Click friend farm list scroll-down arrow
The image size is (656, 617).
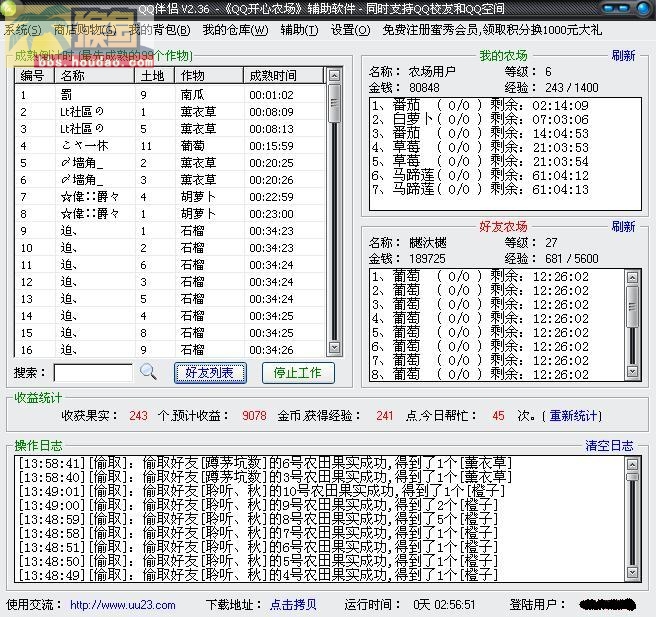tap(632, 371)
